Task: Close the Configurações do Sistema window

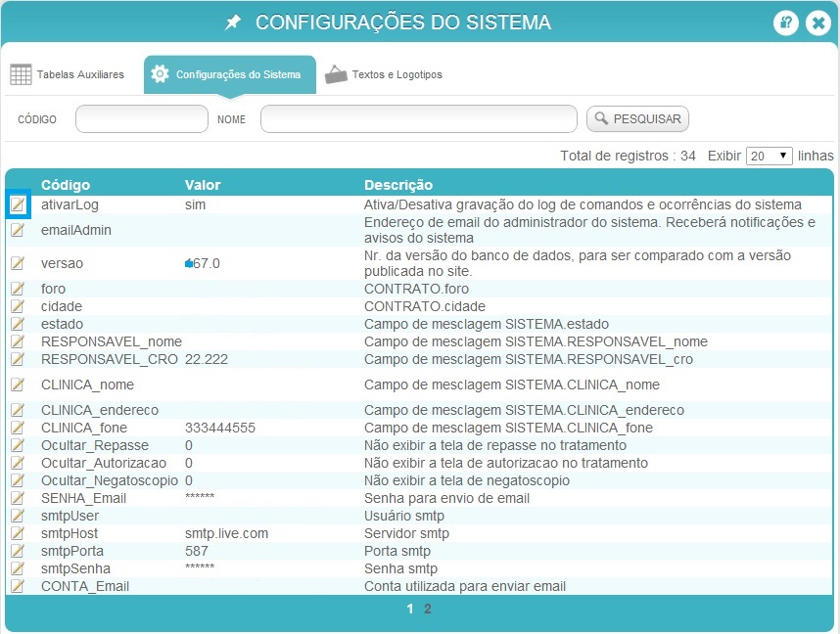Action: pos(818,23)
